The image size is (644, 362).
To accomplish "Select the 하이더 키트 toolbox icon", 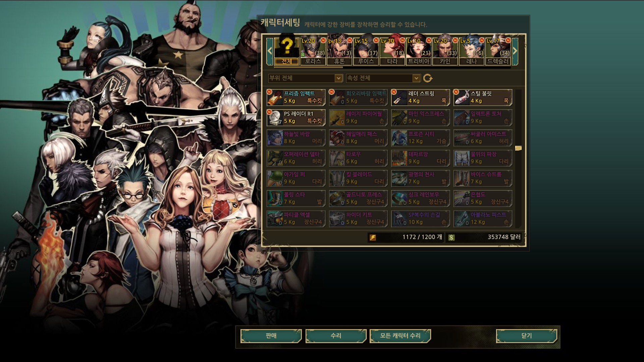I will click(337, 219).
